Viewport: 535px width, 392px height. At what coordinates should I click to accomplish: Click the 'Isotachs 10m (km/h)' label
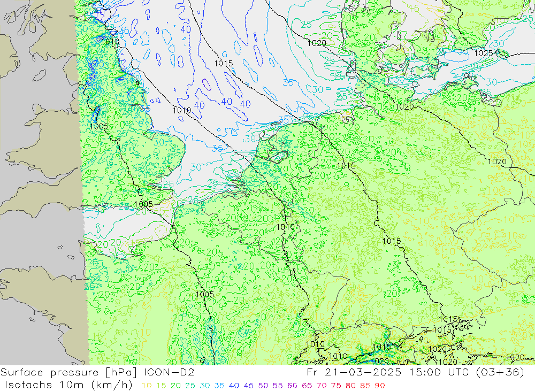68,385
